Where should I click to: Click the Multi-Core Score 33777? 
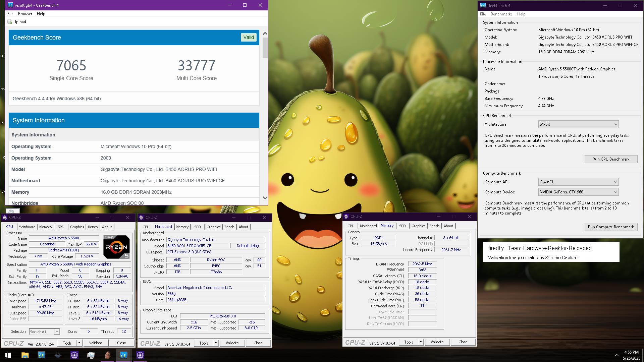coord(197,65)
